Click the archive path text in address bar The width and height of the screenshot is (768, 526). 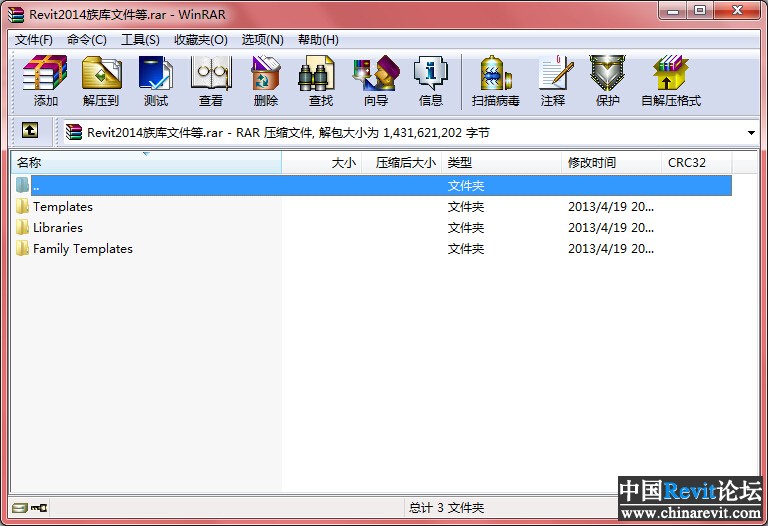coord(288,133)
